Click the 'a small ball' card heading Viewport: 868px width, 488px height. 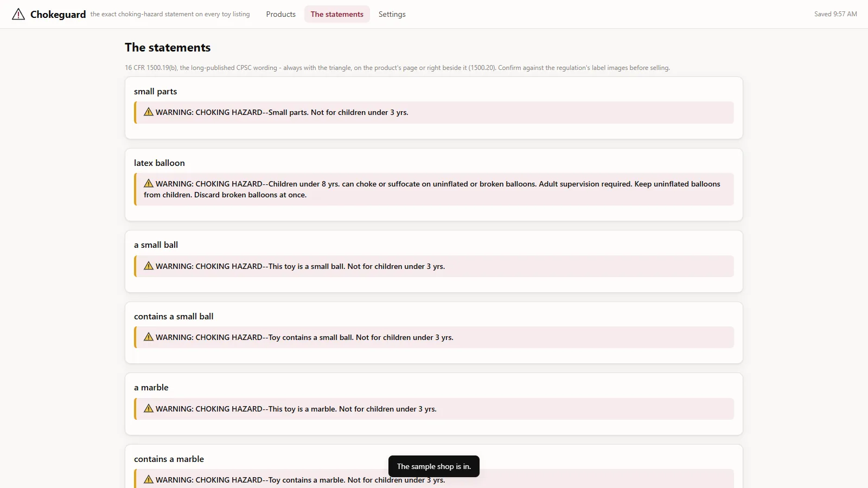pos(156,245)
